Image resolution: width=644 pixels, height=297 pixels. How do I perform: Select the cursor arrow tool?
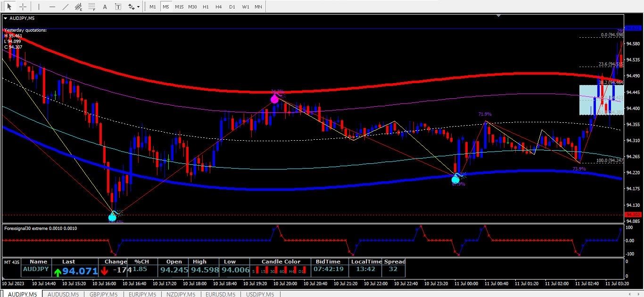pyautogui.click(x=9, y=7)
